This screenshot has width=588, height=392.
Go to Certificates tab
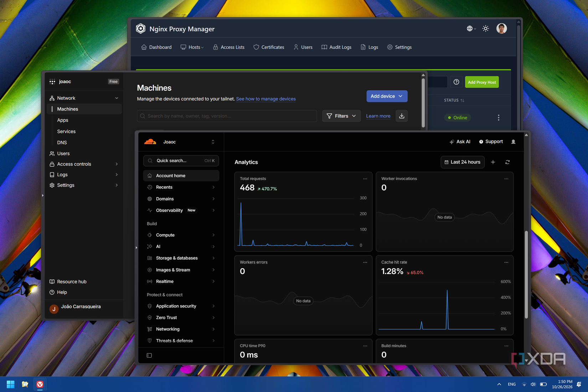(269, 47)
